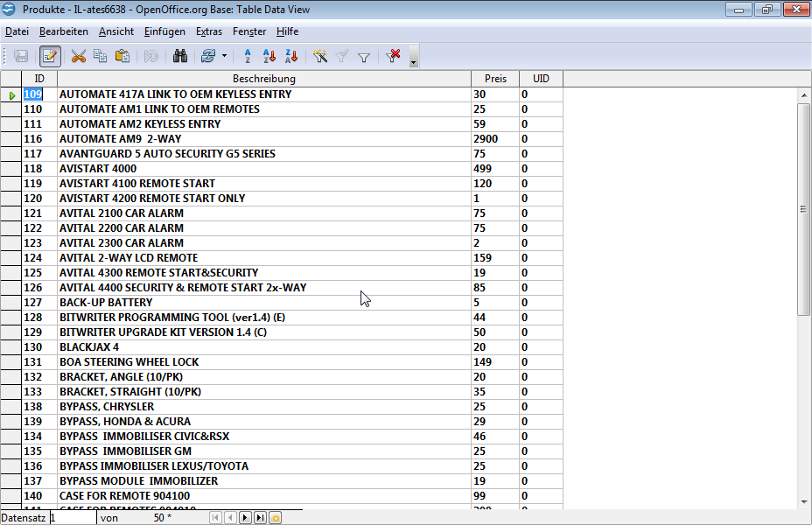Click the cell 'AVANTGUARD 5 AUTO SECURITY G5 SERIES'
This screenshot has width=812, height=525.
(x=264, y=154)
